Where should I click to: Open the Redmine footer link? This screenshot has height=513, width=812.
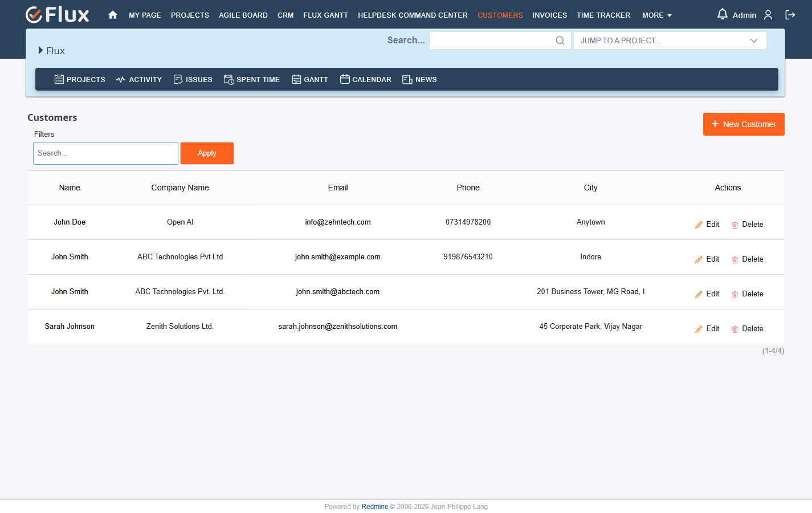pos(374,507)
